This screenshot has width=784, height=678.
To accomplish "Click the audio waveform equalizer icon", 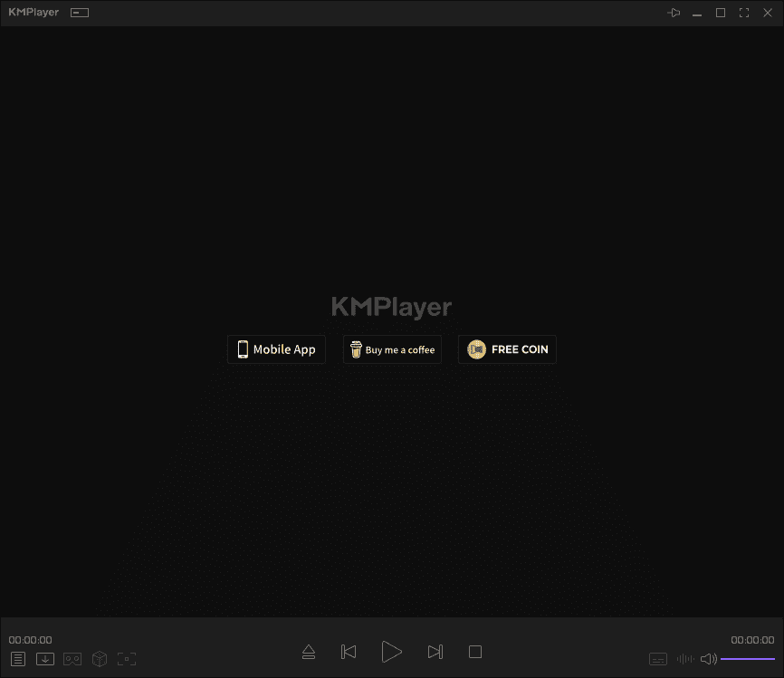I will coord(685,659).
